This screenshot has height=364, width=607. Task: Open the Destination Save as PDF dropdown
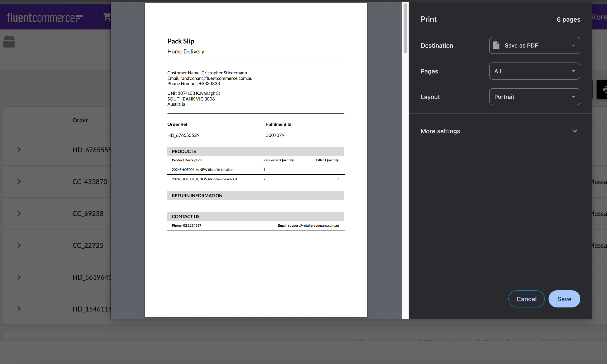pyautogui.click(x=534, y=45)
